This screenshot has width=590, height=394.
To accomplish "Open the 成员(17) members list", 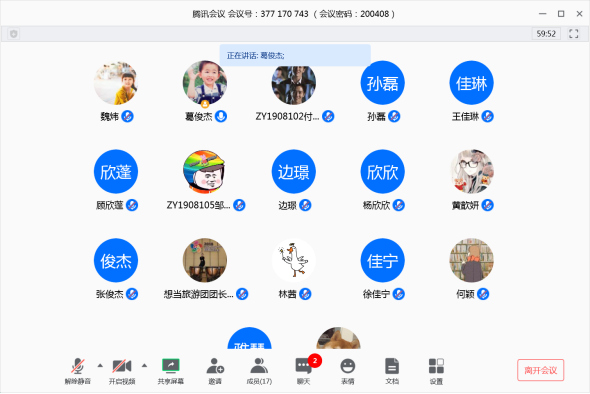I will click(x=259, y=370).
